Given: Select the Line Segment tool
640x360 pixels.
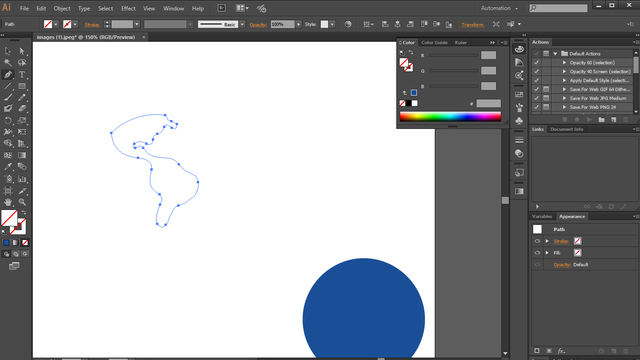Looking at the screenshot, I should click(8, 86).
